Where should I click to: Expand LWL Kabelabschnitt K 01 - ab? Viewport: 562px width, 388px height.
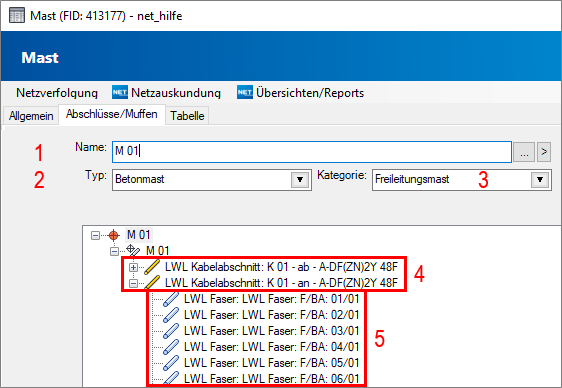point(133,267)
